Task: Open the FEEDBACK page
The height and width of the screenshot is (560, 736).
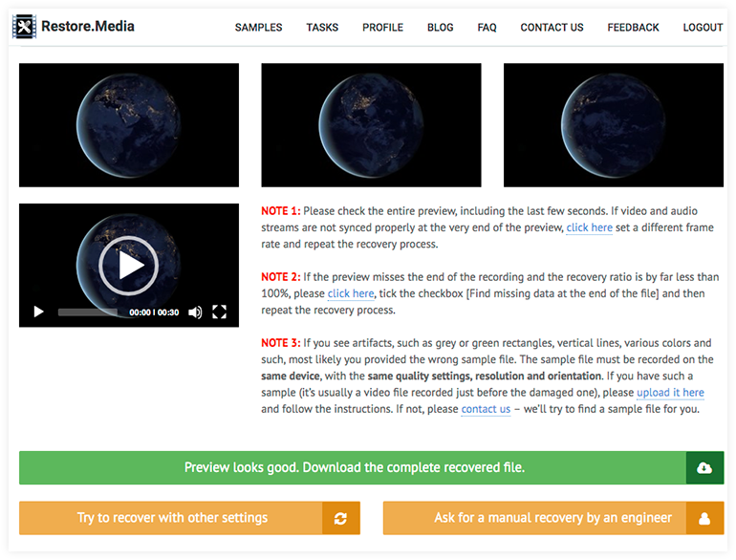Action: tap(633, 28)
